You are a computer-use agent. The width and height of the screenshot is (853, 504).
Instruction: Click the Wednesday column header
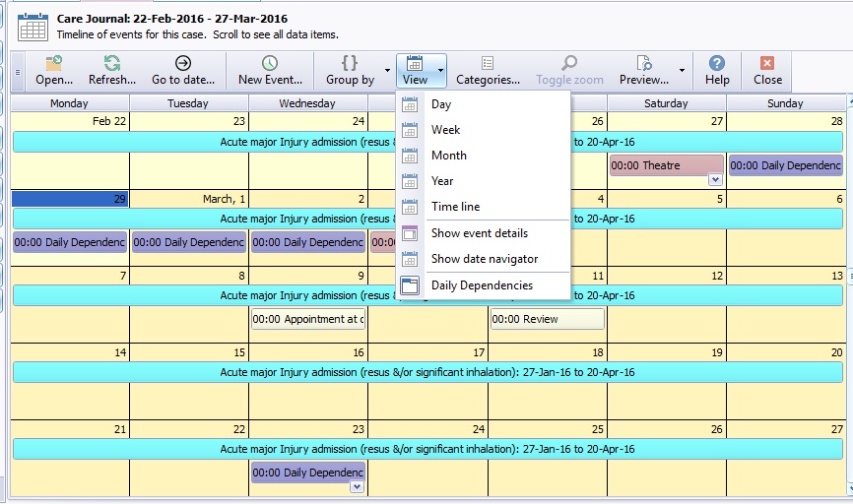[x=307, y=102]
